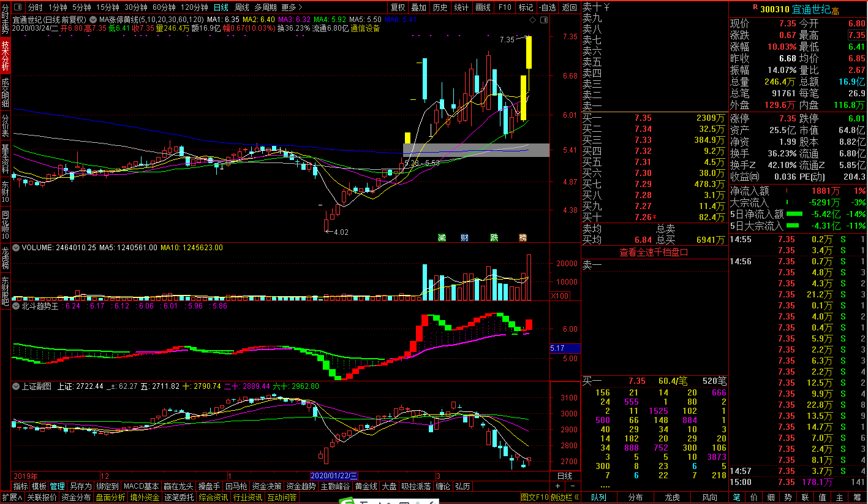Viewport: 868px width, 504px height.
Task: Click the diamond icon above the chart
Action: coord(533,20)
